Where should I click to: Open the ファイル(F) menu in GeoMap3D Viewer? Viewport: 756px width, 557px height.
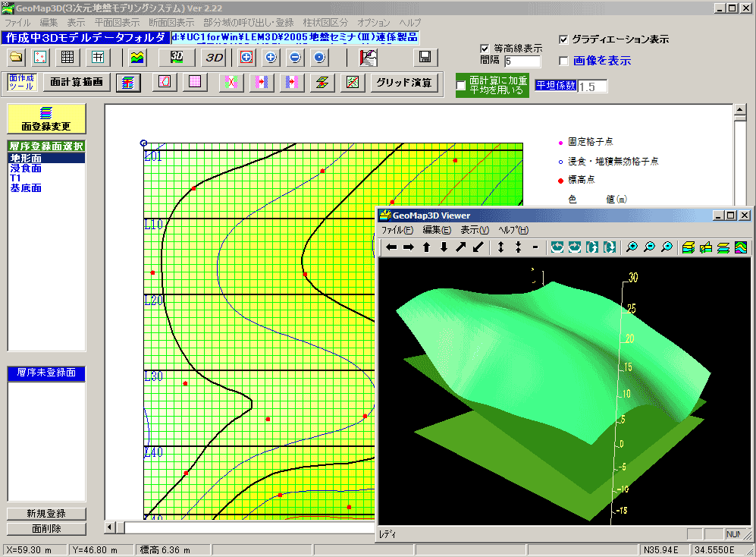coord(397,230)
